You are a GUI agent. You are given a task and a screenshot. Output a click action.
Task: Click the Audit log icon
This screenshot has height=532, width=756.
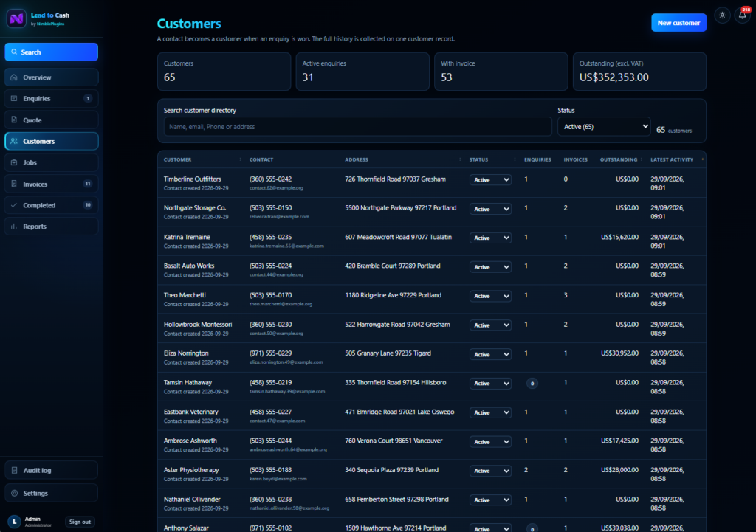(14, 470)
